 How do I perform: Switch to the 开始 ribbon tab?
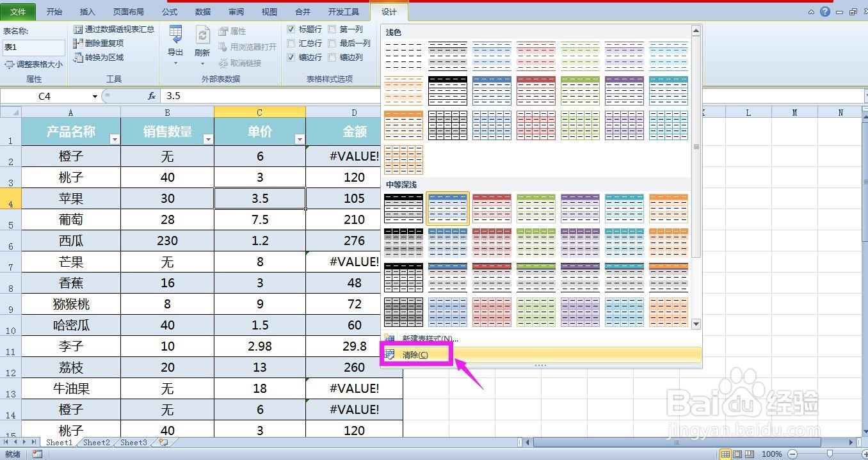(54, 11)
